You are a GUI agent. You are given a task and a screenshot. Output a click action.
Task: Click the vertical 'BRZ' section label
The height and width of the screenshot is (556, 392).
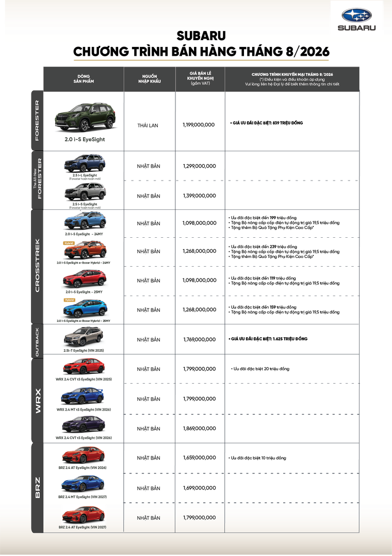click(38, 487)
